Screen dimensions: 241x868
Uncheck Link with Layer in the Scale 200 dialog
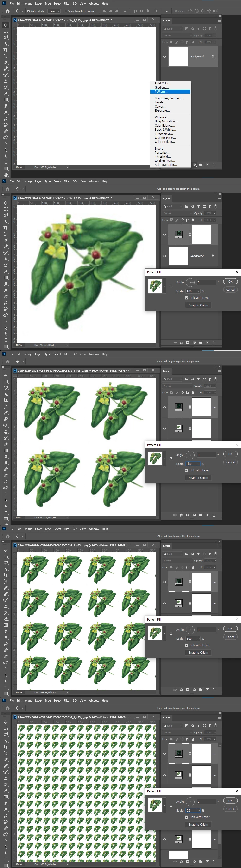pyautogui.click(x=186, y=470)
